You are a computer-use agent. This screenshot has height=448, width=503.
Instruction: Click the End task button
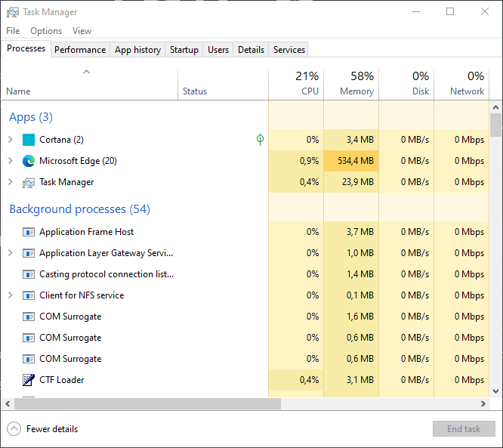pos(464,429)
